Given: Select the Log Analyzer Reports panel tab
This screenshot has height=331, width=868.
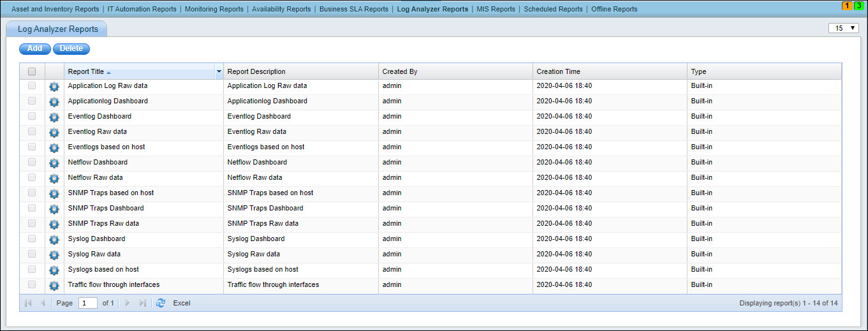Looking at the screenshot, I should [57, 29].
